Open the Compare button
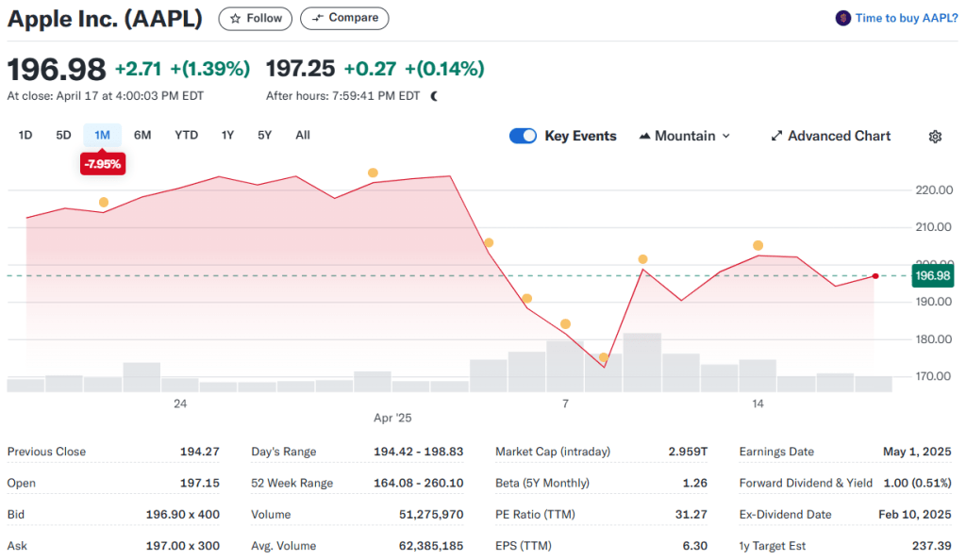Screen dimensions: 966x560 (x=344, y=19)
